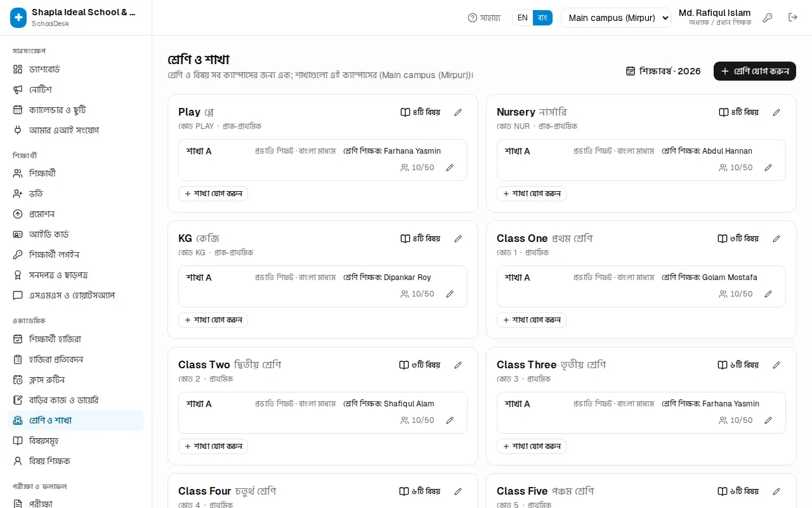The height and width of the screenshot is (508, 812).
Task: Open the ৪টি বিষয় subjects of Play
Action: [x=420, y=112]
